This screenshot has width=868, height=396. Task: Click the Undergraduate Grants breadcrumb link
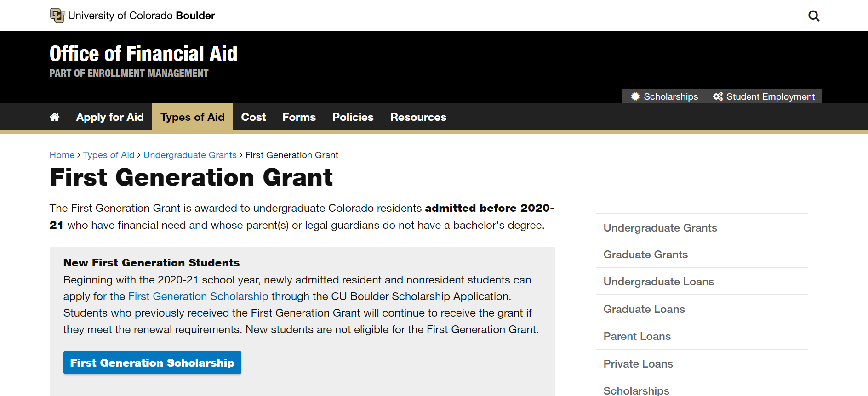pyautogui.click(x=190, y=155)
